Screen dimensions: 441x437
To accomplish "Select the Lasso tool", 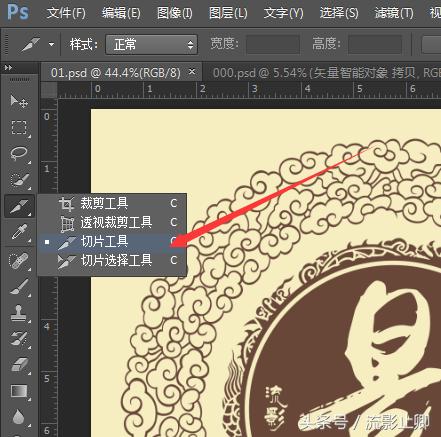I will (x=19, y=153).
